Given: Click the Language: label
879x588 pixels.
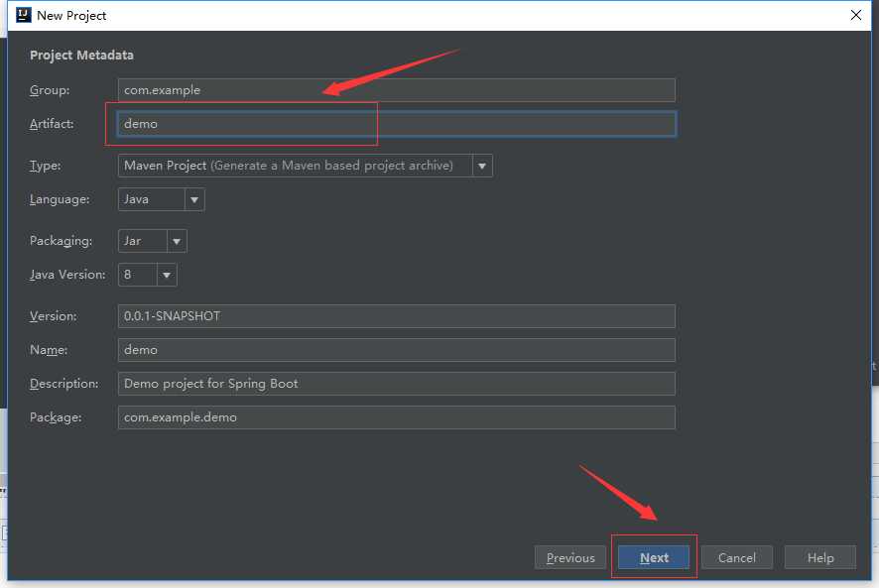Looking at the screenshot, I should tap(60, 199).
